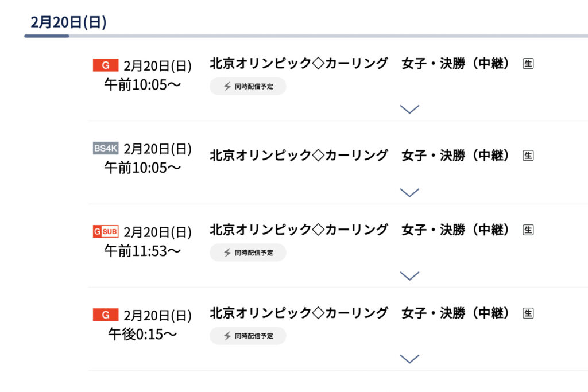
Task: Click 同時配信予定 badge in the G SUB listing
Action: pyautogui.click(x=248, y=253)
